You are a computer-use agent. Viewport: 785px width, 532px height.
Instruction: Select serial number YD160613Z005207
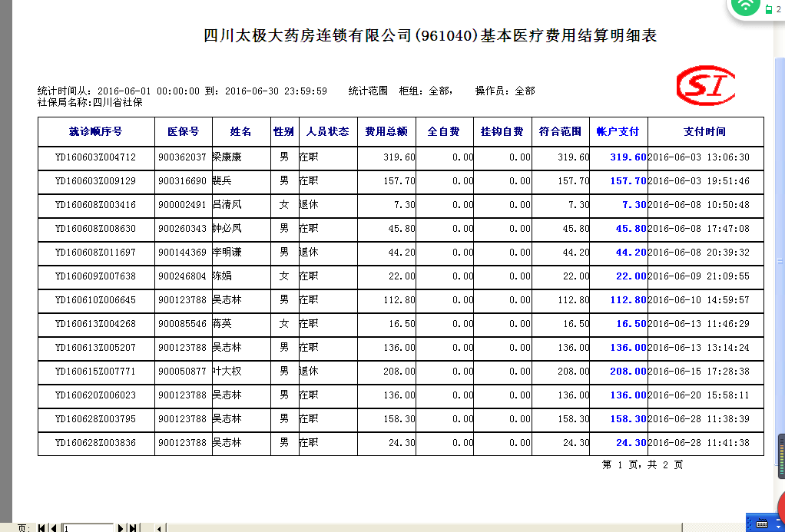tap(95, 347)
